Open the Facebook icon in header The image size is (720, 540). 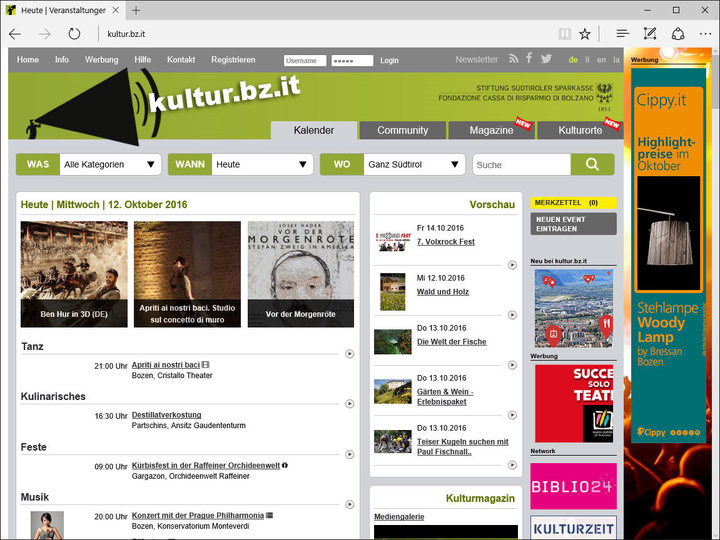tap(529, 58)
